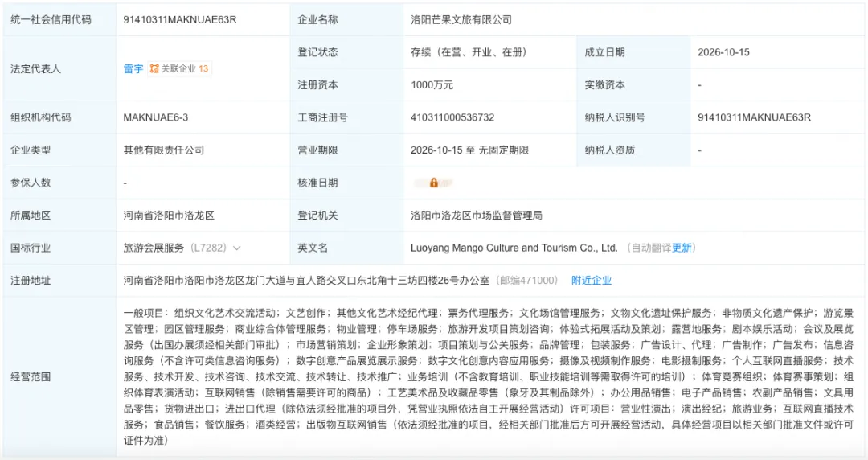Click the 实缴资本 label cell
This screenshot has width=868, height=460.
click(x=633, y=84)
